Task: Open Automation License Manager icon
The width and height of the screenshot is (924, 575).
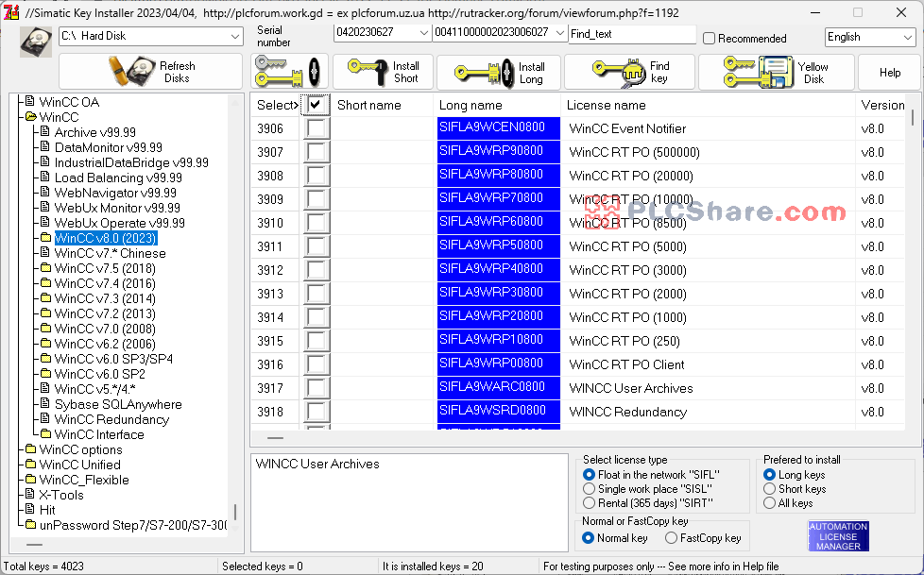Action: (x=838, y=536)
